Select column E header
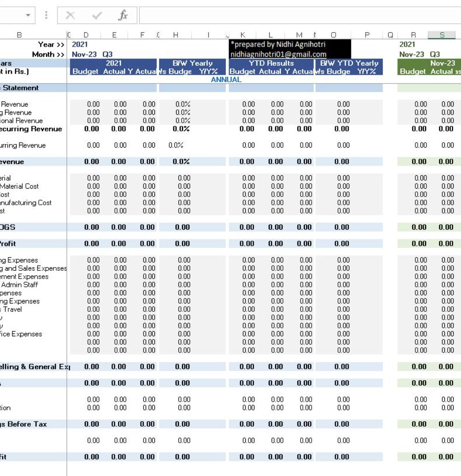The width and height of the screenshot is (461, 476). tap(114, 35)
